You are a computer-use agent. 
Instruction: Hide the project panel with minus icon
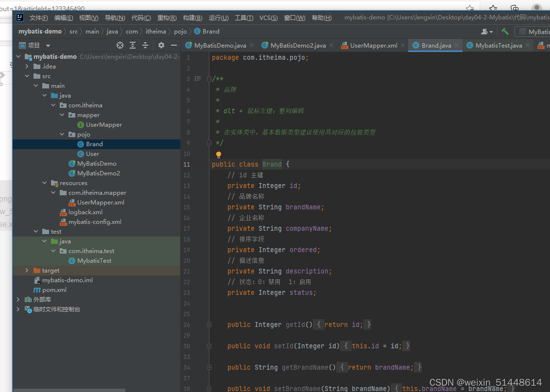click(x=173, y=45)
